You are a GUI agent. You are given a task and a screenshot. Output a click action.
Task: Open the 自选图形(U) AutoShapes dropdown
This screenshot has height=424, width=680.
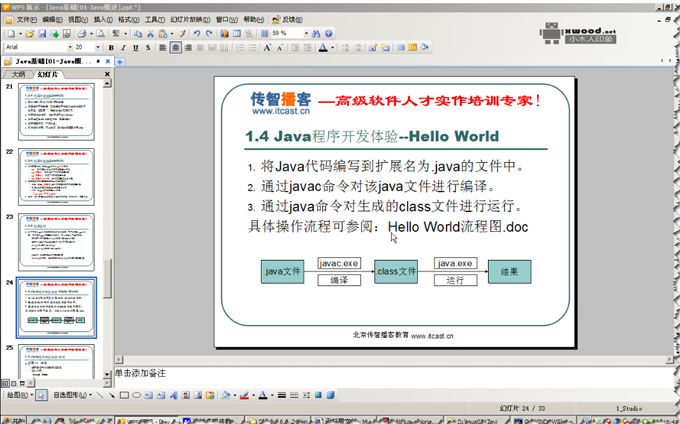click(x=72, y=395)
